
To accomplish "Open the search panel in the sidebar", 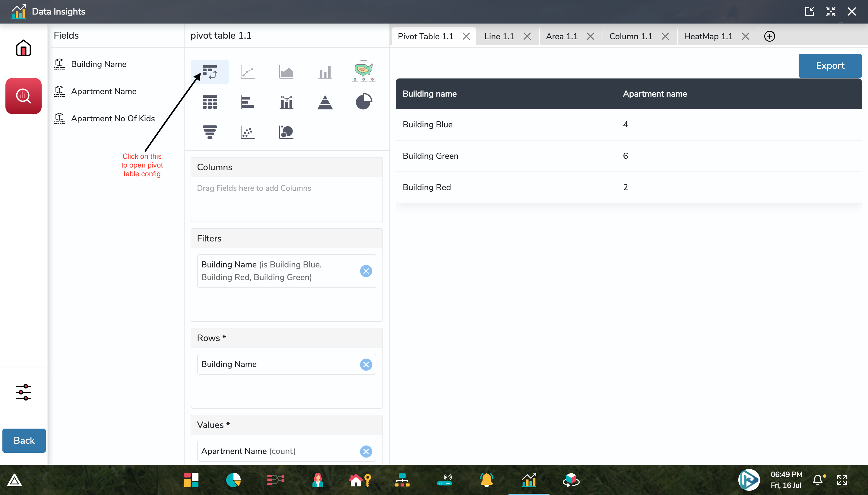I will click(23, 96).
